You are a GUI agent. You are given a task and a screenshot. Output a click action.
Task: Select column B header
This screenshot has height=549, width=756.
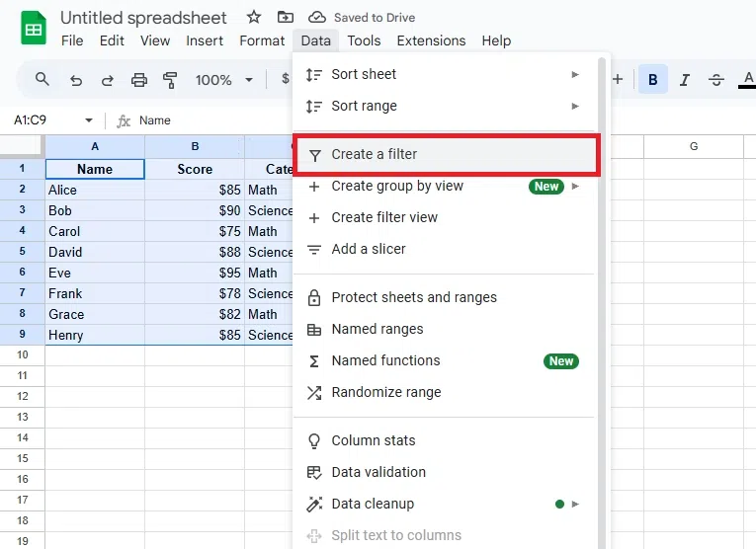195,146
